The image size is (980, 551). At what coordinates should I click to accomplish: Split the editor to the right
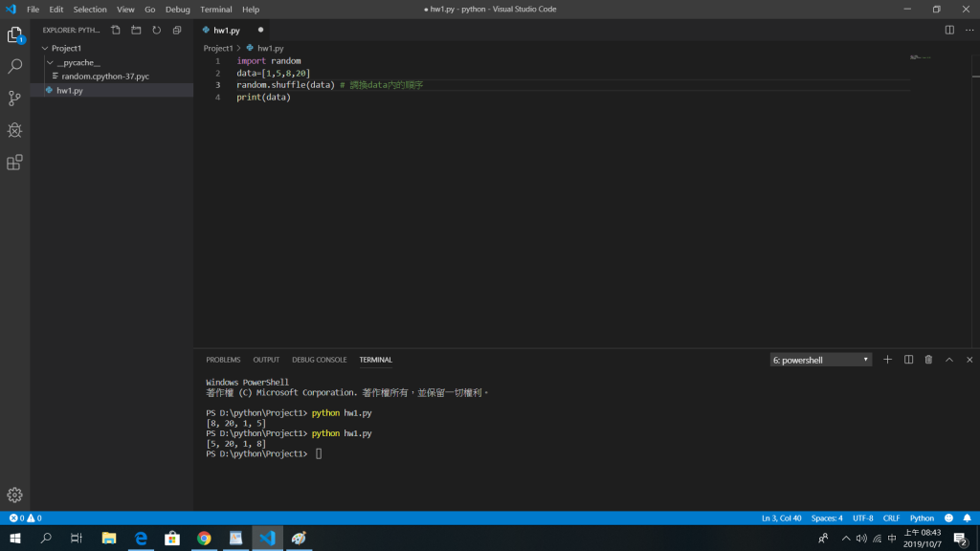tap(949, 30)
